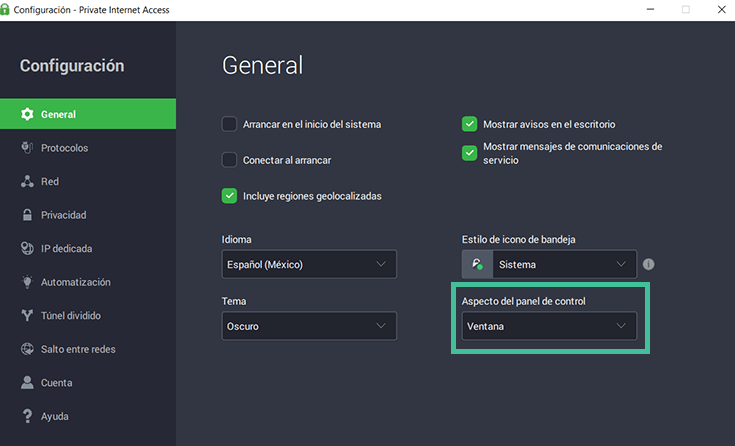The width and height of the screenshot is (735, 446).
Task: Click the IP dedicada globe icon
Action: (27, 249)
